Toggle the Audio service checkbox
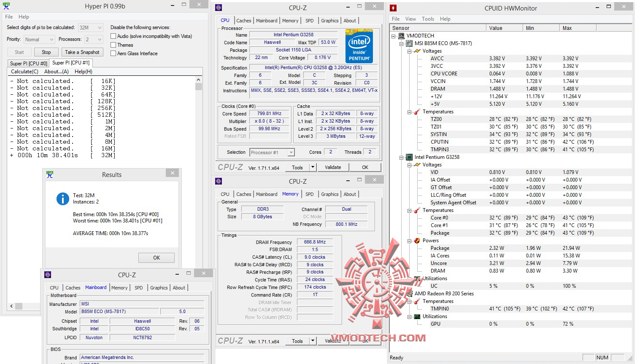The image size is (637, 364). pos(113,36)
